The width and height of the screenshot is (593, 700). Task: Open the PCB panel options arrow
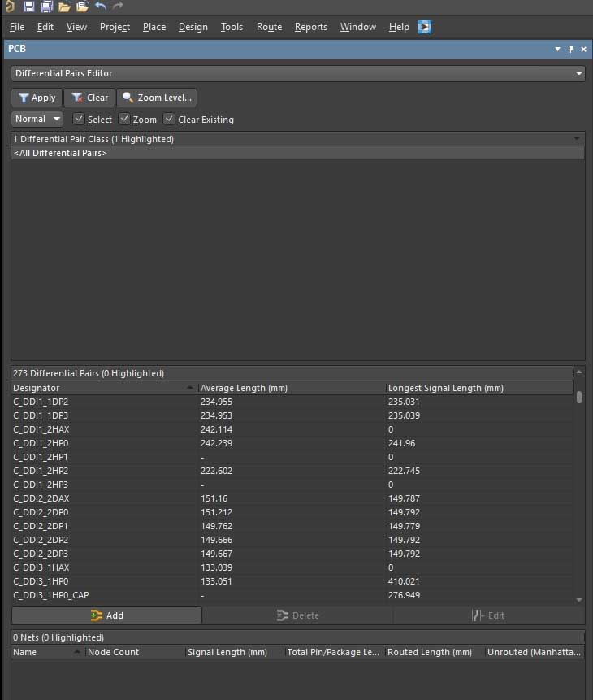point(557,49)
